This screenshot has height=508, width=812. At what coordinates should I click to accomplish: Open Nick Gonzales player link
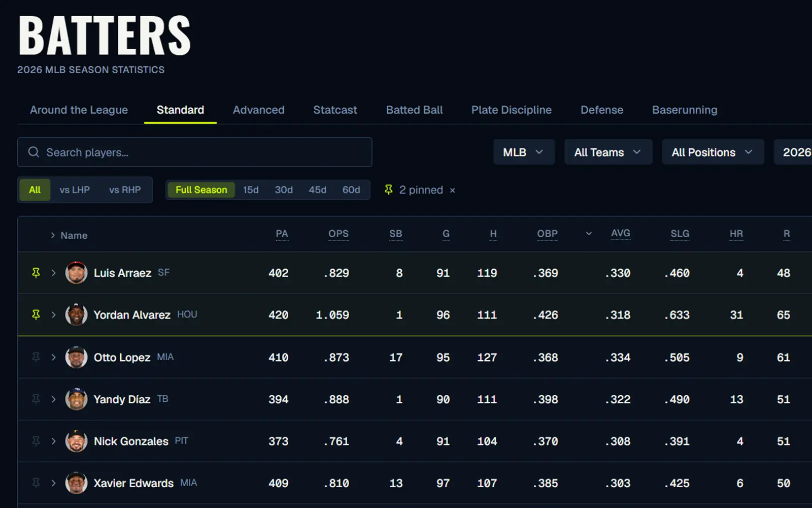point(131,441)
